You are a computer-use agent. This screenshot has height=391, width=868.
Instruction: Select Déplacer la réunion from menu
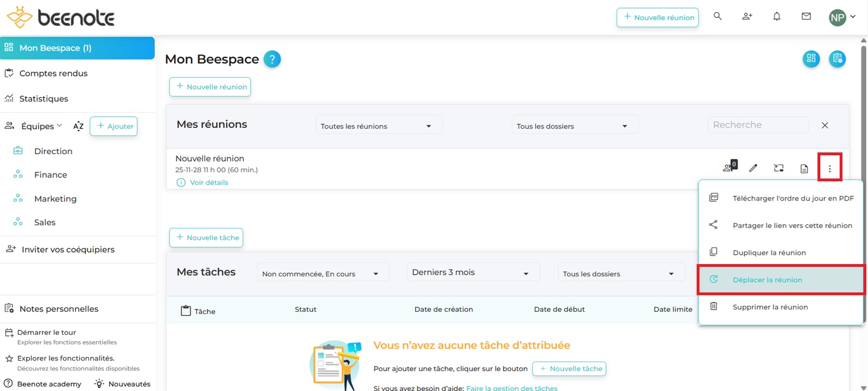coord(767,280)
